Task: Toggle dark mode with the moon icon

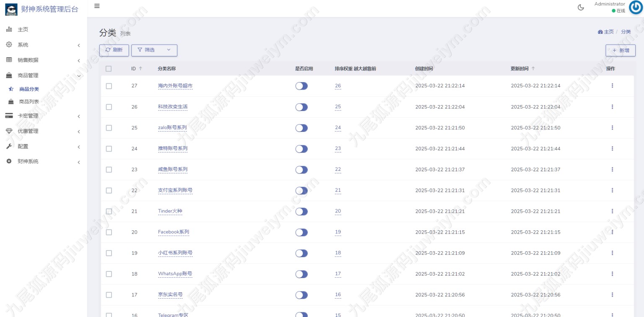Action: (581, 8)
